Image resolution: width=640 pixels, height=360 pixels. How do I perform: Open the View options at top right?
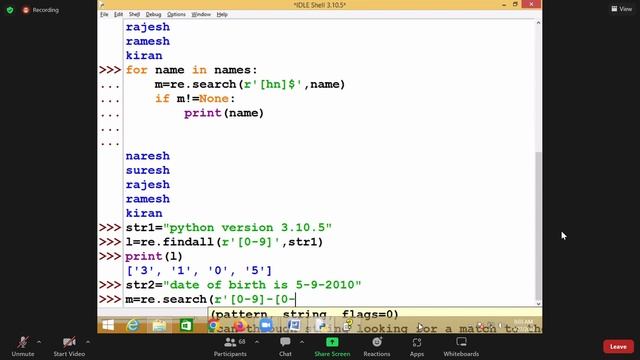point(622,9)
